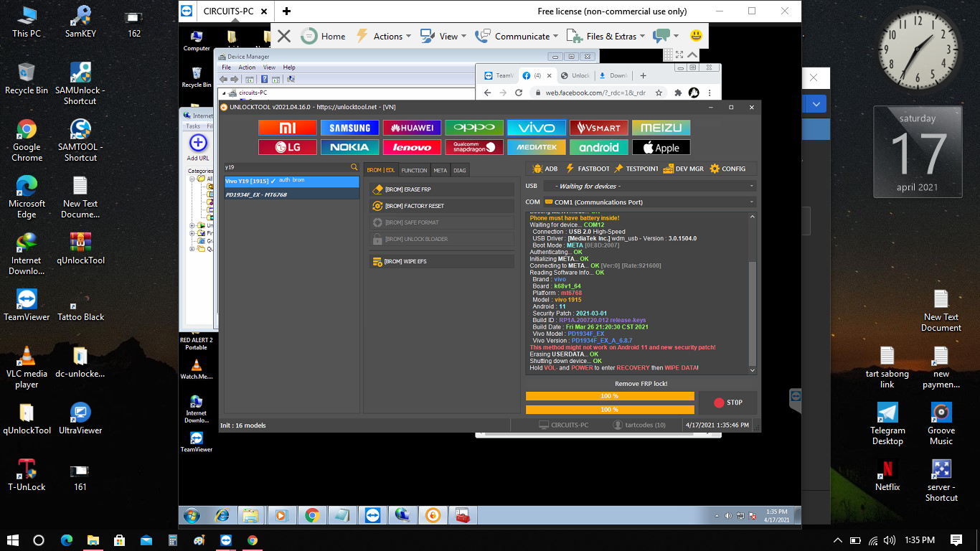Select the Huawei brand tile
Image resolution: width=980 pixels, height=551 pixels.
pos(412,128)
